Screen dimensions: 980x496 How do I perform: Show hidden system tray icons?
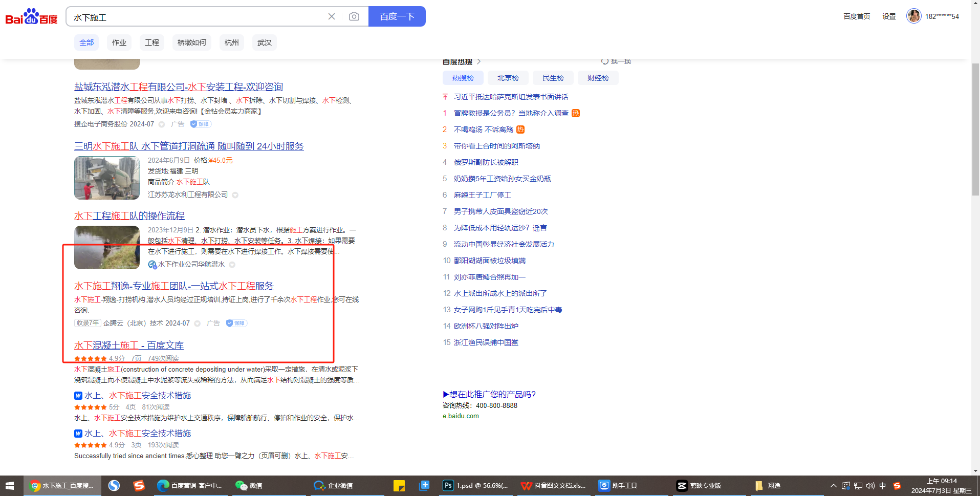833,486
